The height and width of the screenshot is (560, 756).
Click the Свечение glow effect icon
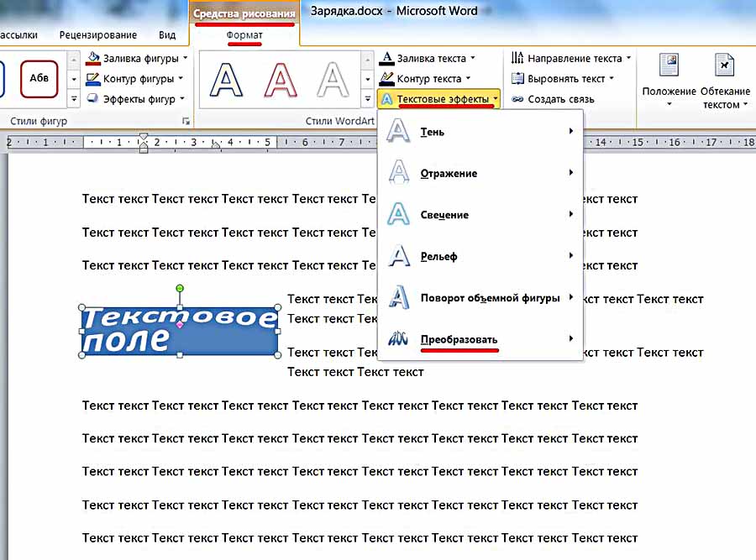click(x=398, y=214)
